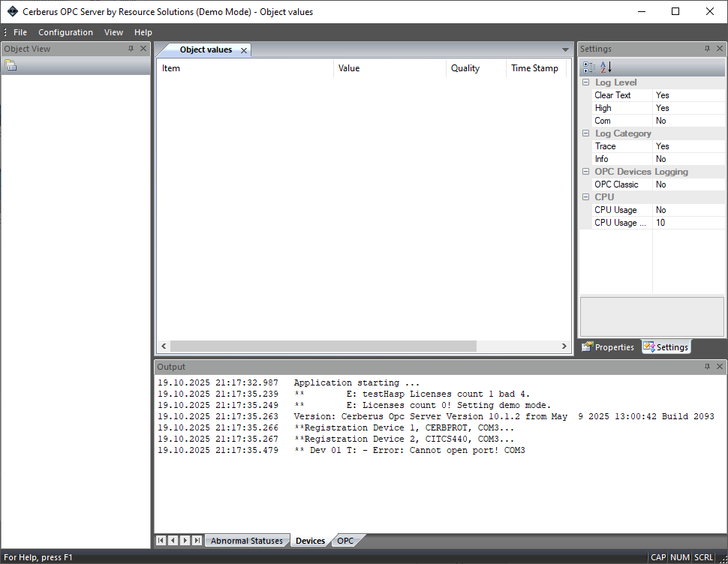Collapse the Log Level settings group
728x564 pixels.
pyautogui.click(x=586, y=82)
